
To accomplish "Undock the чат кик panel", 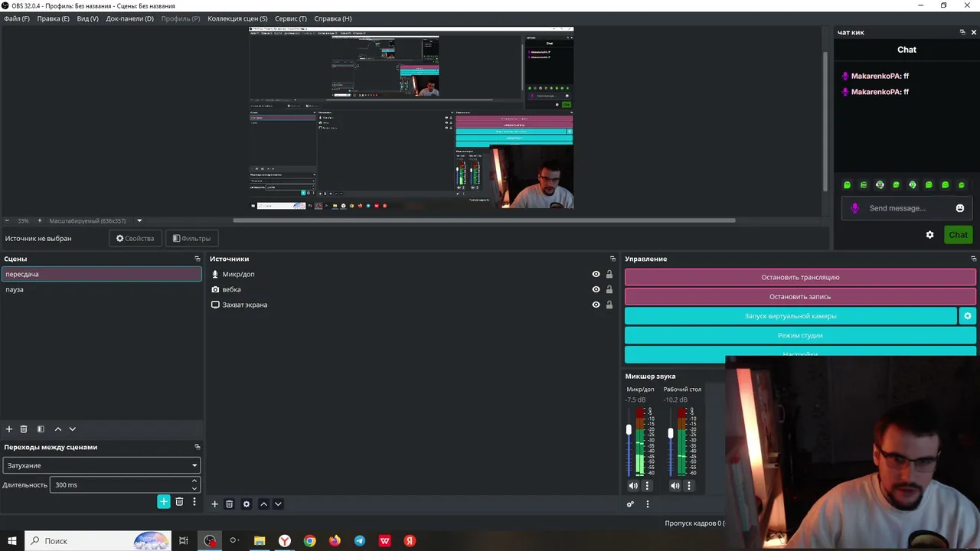I will (x=962, y=32).
